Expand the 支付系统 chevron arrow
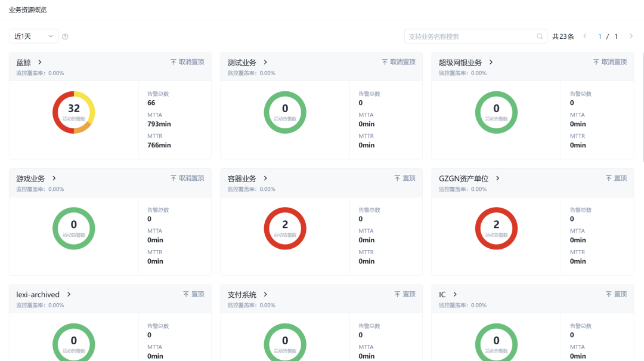Screen dimensions: 644x361 pos(265,294)
